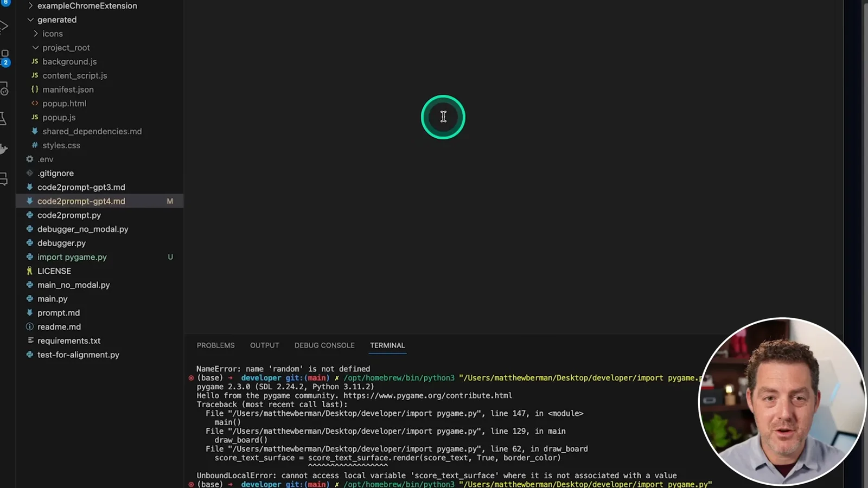868x488 pixels.
Task: Open the Docker whale view
Action: tap(4, 149)
